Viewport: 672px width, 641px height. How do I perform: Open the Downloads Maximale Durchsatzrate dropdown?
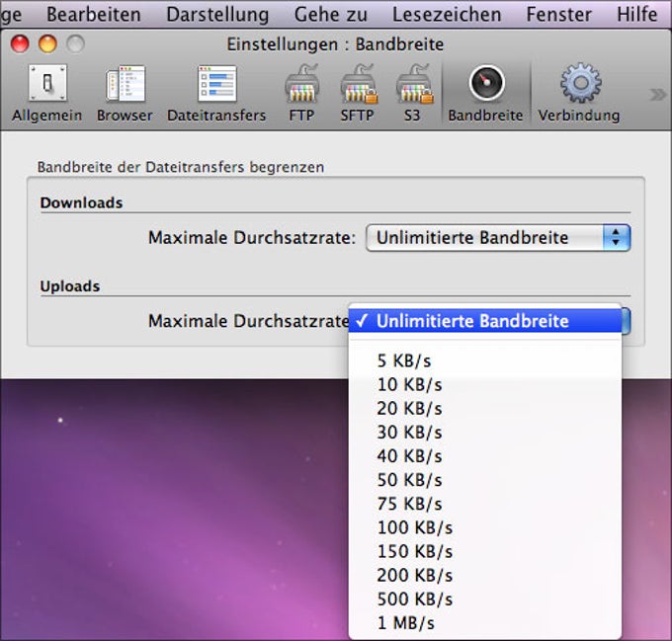498,238
